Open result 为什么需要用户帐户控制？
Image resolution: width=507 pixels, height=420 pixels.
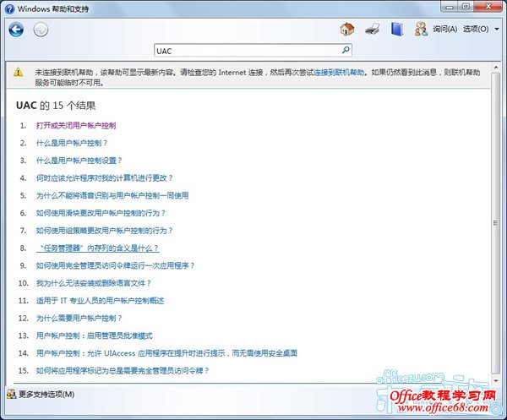pyautogui.click(x=79, y=318)
